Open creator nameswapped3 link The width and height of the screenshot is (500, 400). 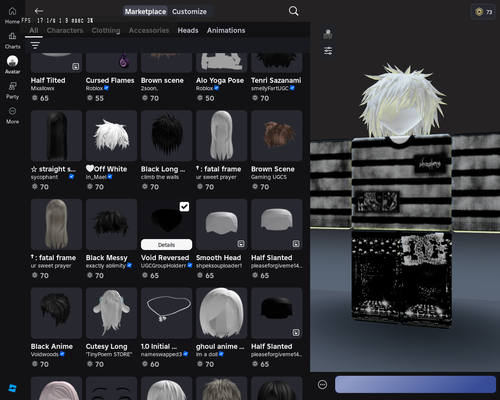click(161, 354)
